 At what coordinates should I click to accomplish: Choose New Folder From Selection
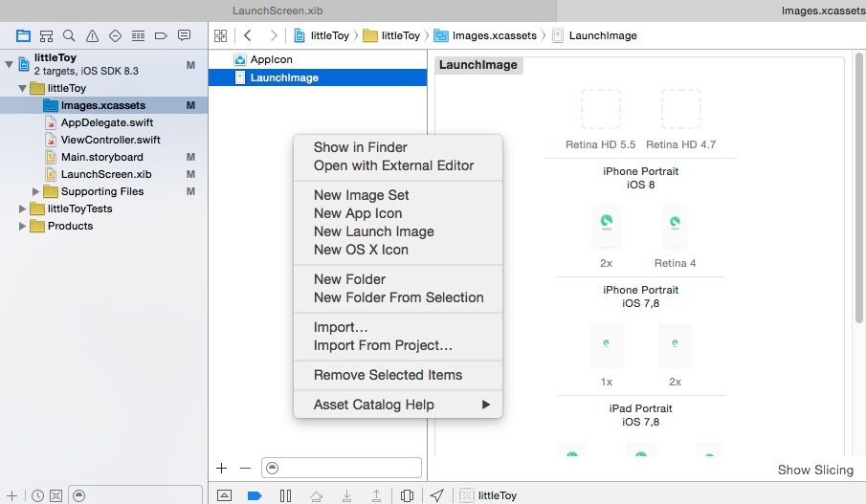point(398,297)
